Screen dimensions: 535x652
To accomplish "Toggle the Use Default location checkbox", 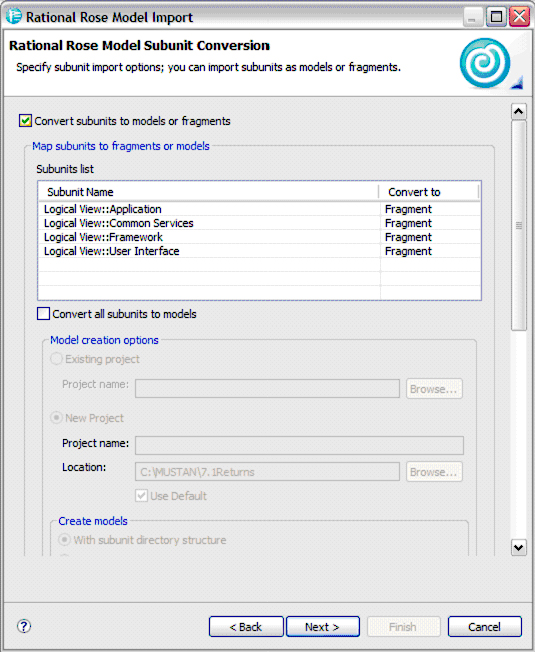I will point(141,496).
